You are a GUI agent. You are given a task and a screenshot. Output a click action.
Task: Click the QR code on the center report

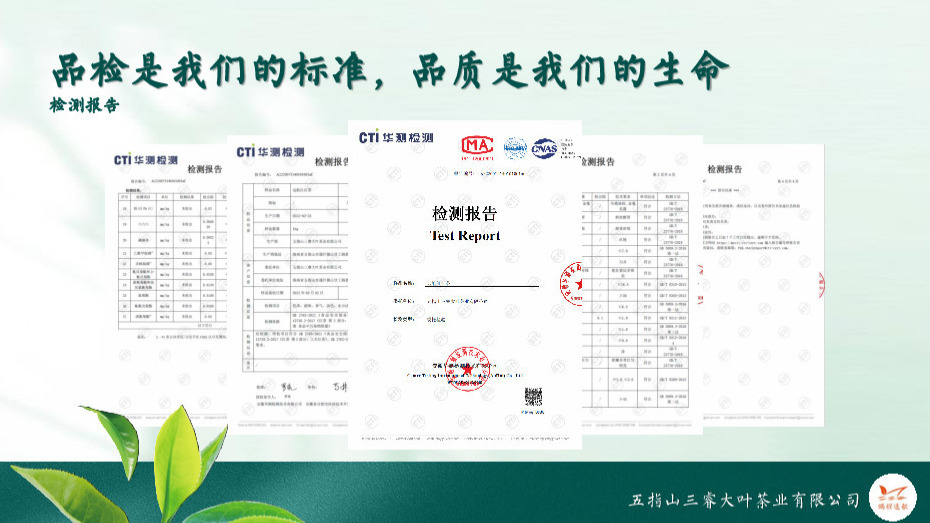(x=534, y=397)
